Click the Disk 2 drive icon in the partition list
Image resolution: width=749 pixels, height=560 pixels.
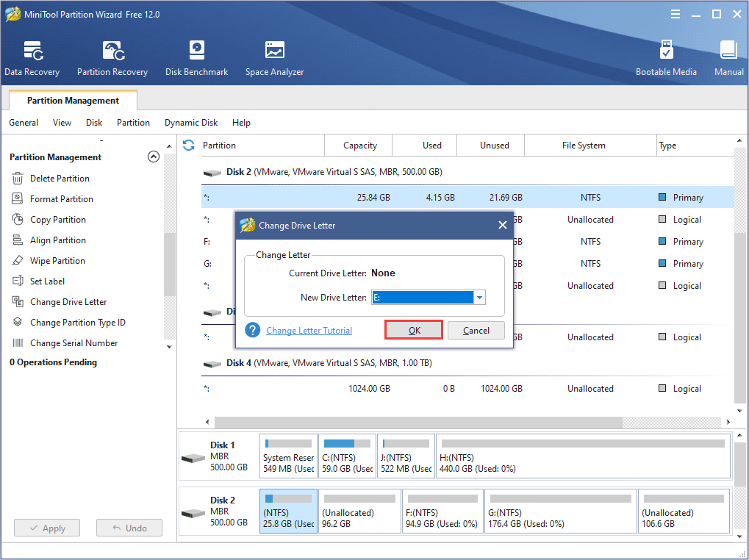click(x=212, y=173)
